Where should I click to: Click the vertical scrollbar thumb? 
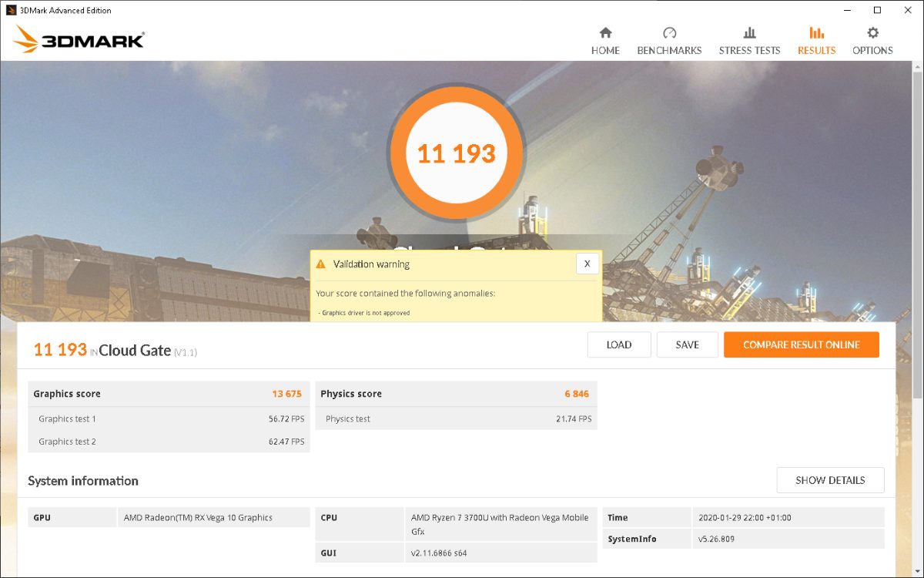point(916,231)
